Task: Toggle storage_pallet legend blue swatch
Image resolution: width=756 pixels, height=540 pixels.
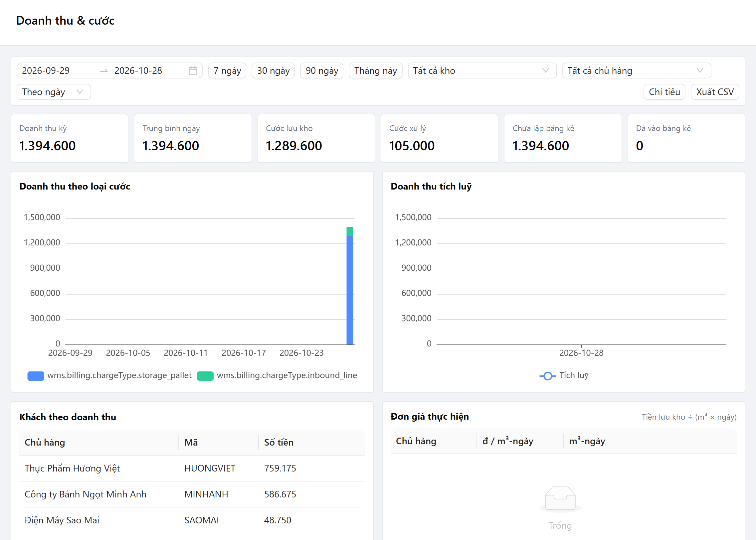Action: pos(36,376)
